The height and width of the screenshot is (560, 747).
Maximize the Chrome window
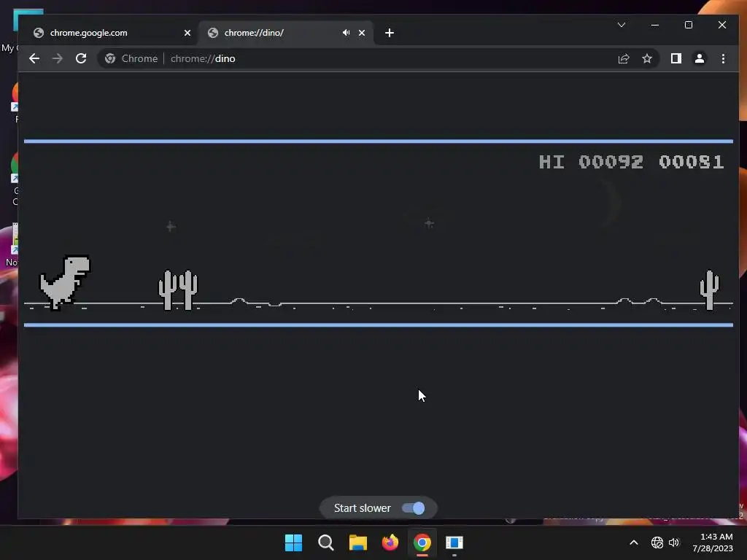(689, 25)
